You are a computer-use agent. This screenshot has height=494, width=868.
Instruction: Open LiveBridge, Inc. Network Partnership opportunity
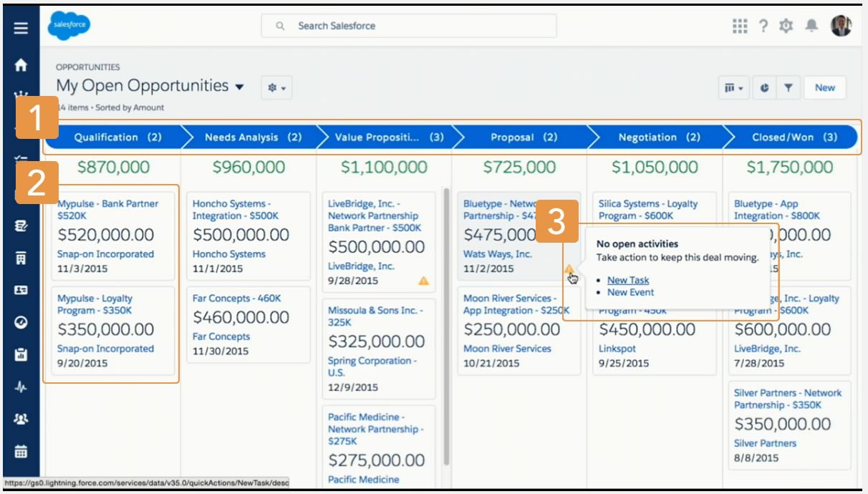pyautogui.click(x=375, y=215)
